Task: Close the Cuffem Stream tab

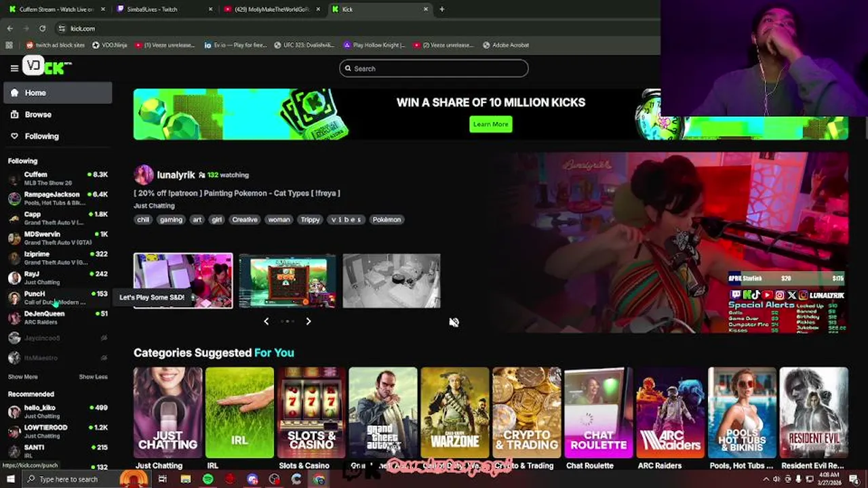Action: [x=103, y=9]
